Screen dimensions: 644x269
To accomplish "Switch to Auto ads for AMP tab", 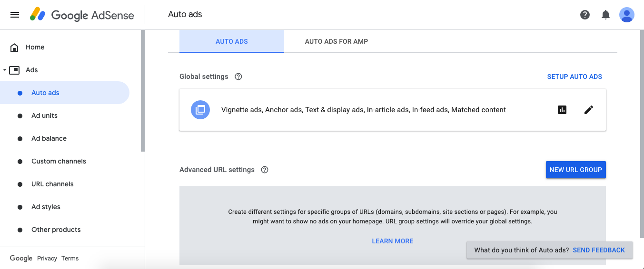I will tap(337, 41).
